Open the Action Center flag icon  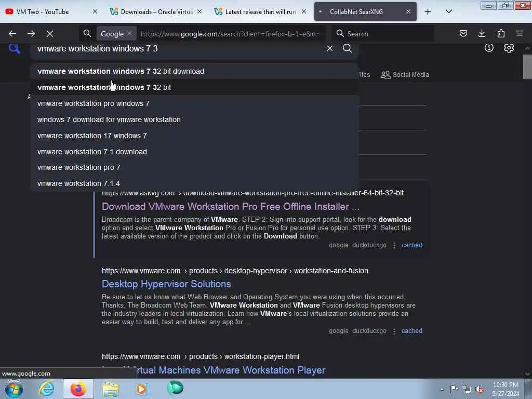click(x=454, y=389)
